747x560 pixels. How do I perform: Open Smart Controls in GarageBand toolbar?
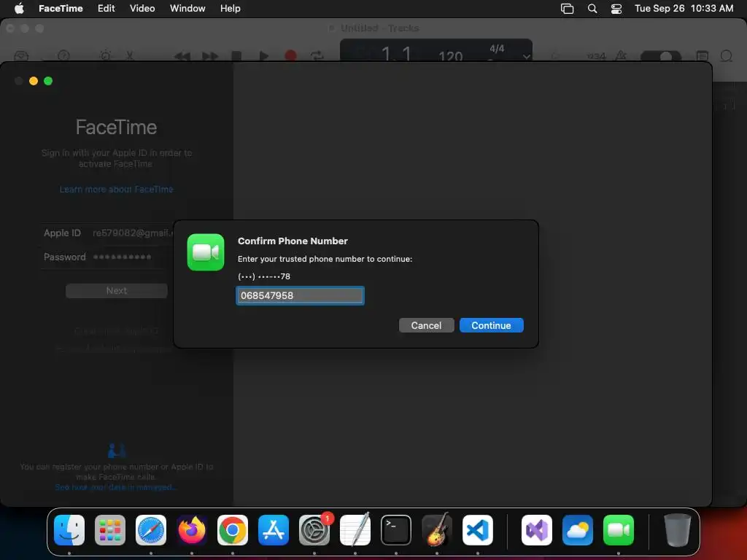[x=105, y=55]
